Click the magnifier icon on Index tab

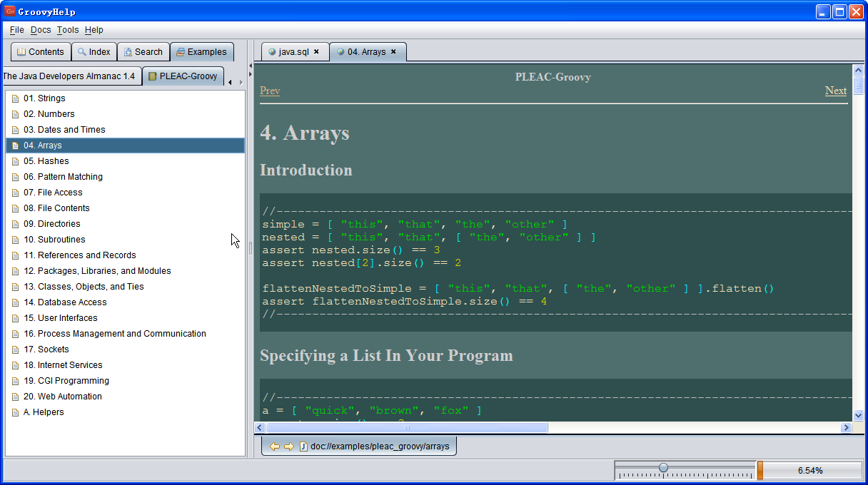(82, 52)
